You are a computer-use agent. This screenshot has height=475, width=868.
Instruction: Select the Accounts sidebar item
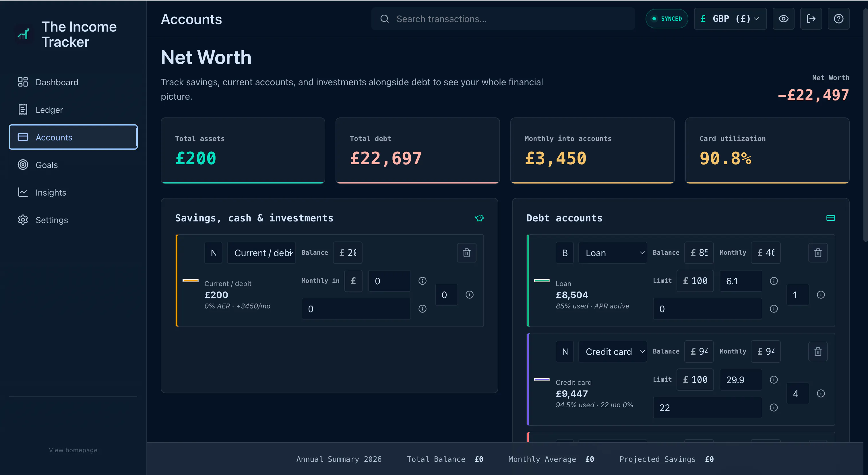point(73,137)
